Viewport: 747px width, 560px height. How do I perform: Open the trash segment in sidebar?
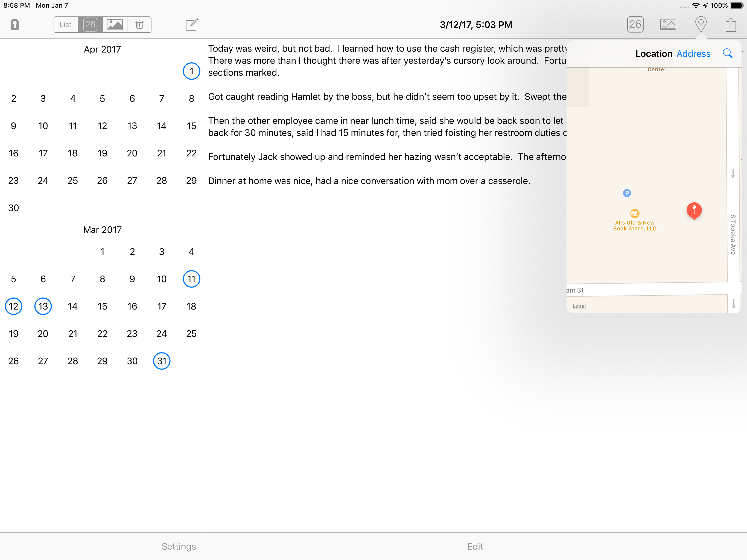click(x=139, y=24)
